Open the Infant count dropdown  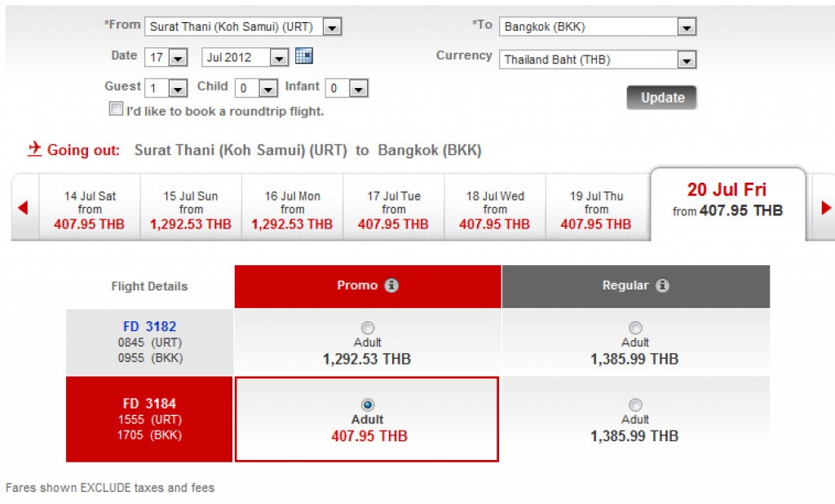(358, 88)
